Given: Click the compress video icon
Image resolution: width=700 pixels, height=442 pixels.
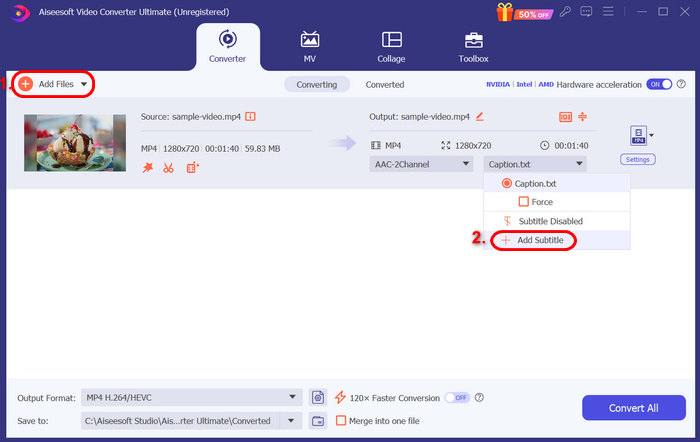Looking at the screenshot, I should click(x=583, y=117).
